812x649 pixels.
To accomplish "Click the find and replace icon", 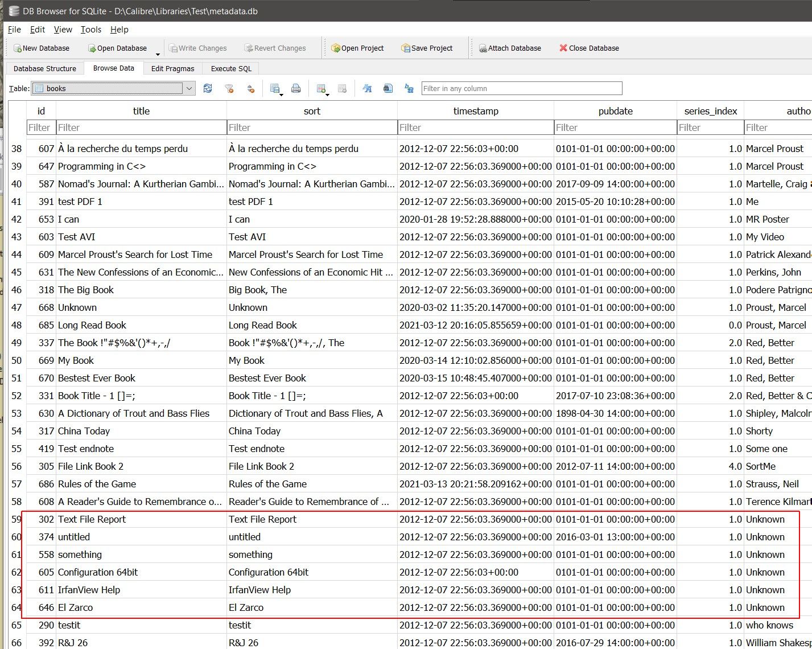I will pos(409,88).
